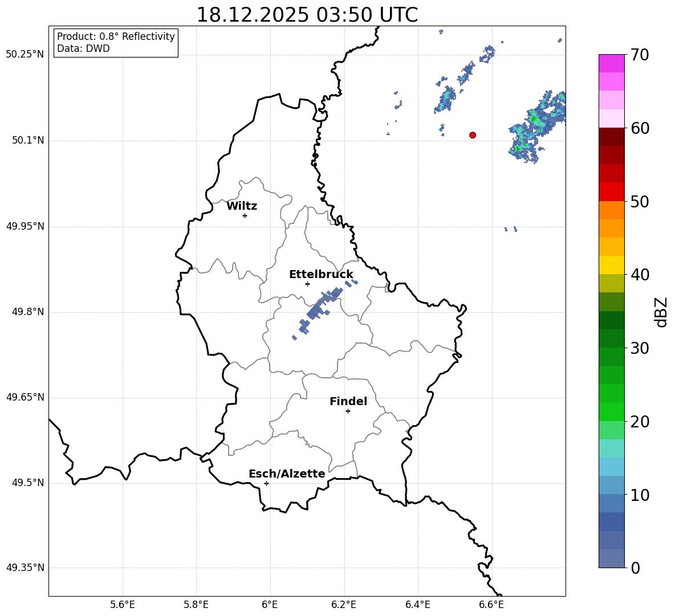Click the dBZ colorbar axis label
The width and height of the screenshot is (675, 616).
(661, 312)
